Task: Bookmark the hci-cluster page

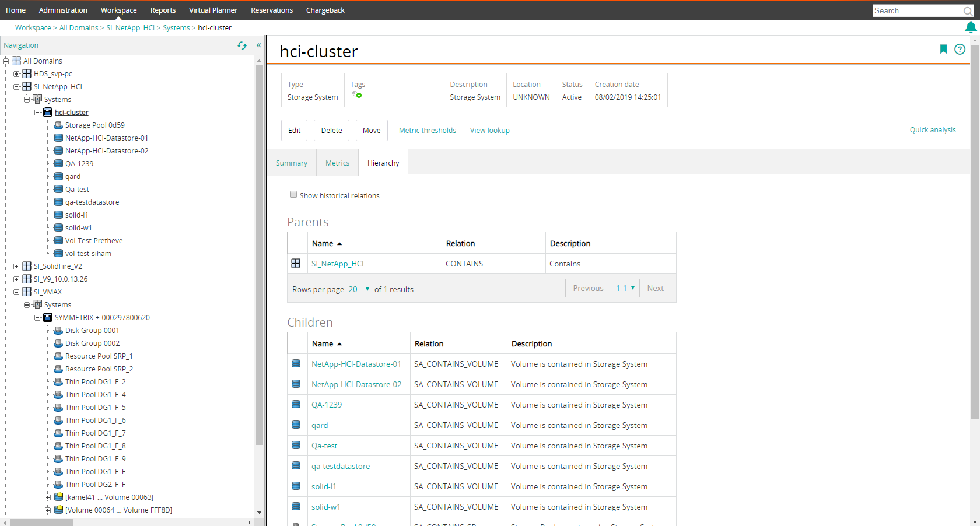Action: click(x=943, y=49)
